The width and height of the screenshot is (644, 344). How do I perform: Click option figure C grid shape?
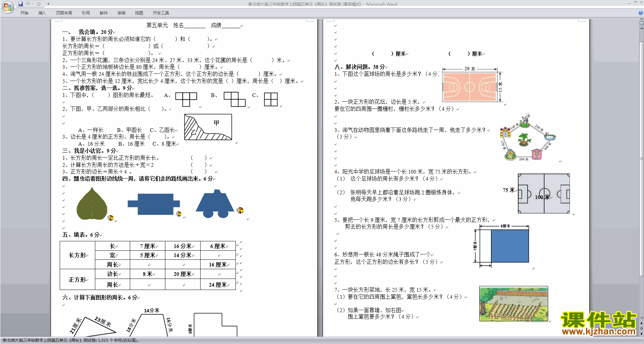pos(271,99)
